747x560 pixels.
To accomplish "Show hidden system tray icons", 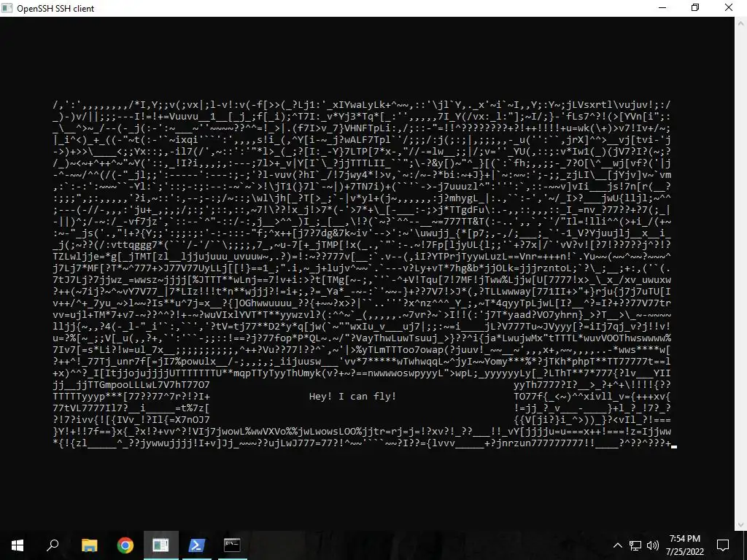I will pos(617,545).
